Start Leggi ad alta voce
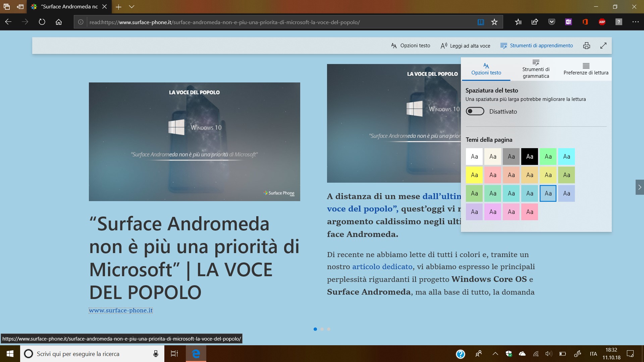The image size is (644, 362). point(465,46)
